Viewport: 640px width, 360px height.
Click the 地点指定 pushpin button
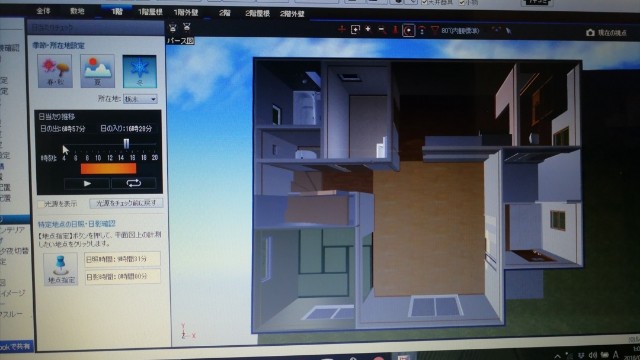click(61, 269)
